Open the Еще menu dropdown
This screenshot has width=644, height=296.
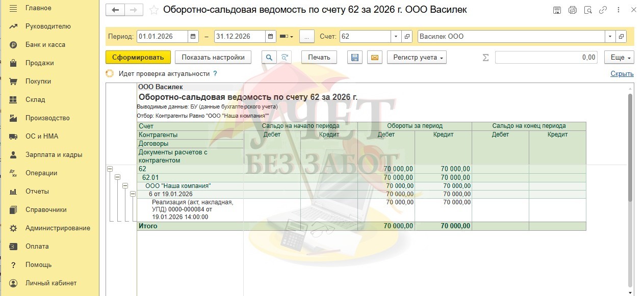(x=619, y=58)
